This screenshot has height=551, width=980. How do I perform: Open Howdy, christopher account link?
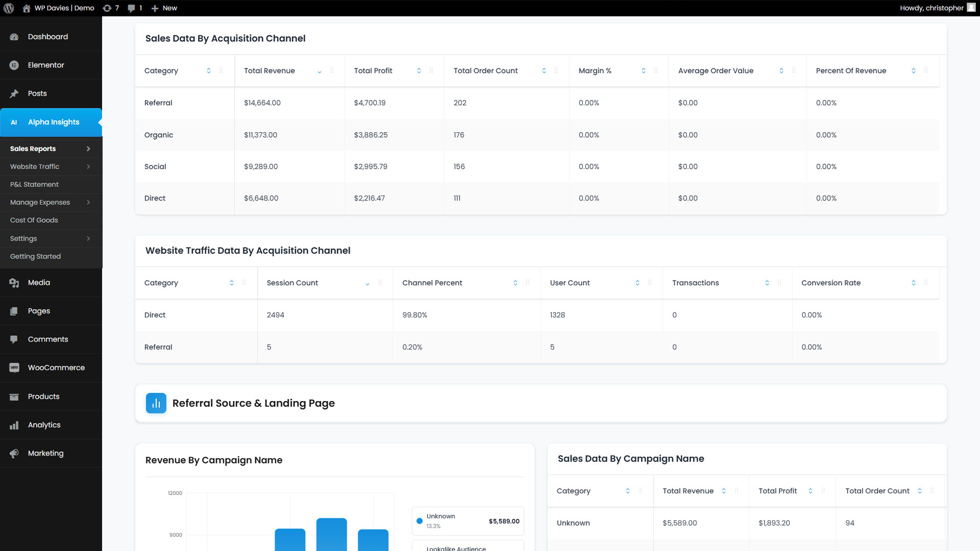click(932, 8)
